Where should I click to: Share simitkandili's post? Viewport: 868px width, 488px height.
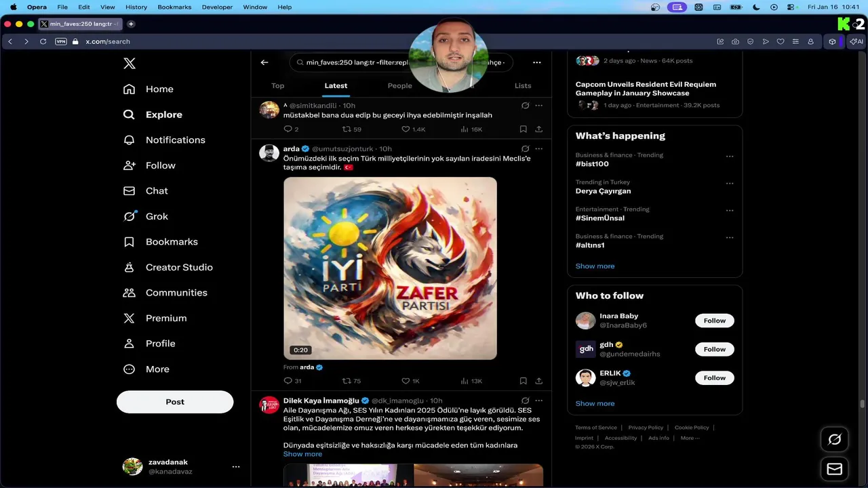point(538,129)
